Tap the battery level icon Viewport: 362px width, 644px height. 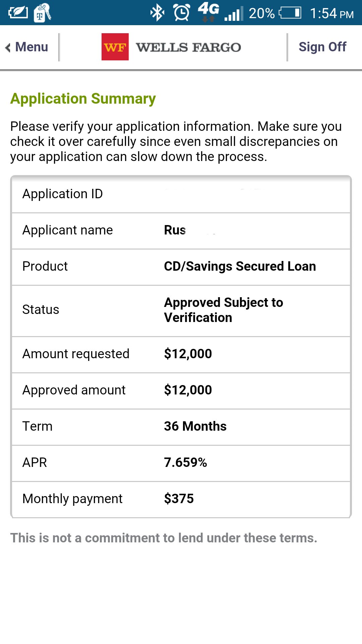(290, 13)
